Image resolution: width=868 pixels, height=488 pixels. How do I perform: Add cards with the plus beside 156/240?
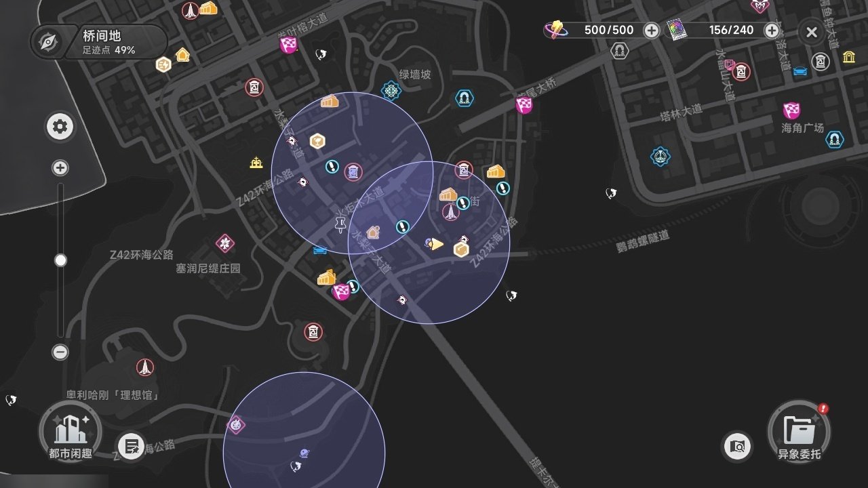click(x=772, y=30)
